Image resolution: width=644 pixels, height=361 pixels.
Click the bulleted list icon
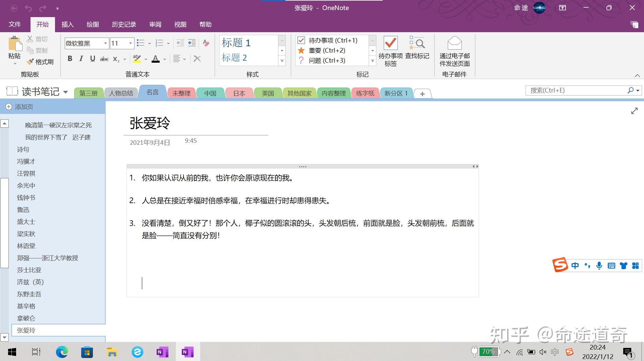coord(141,43)
